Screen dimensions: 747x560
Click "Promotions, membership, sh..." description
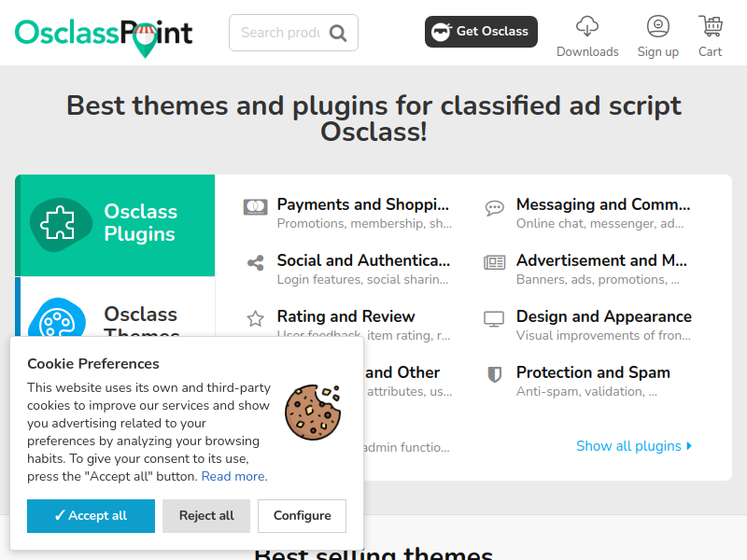364,223
